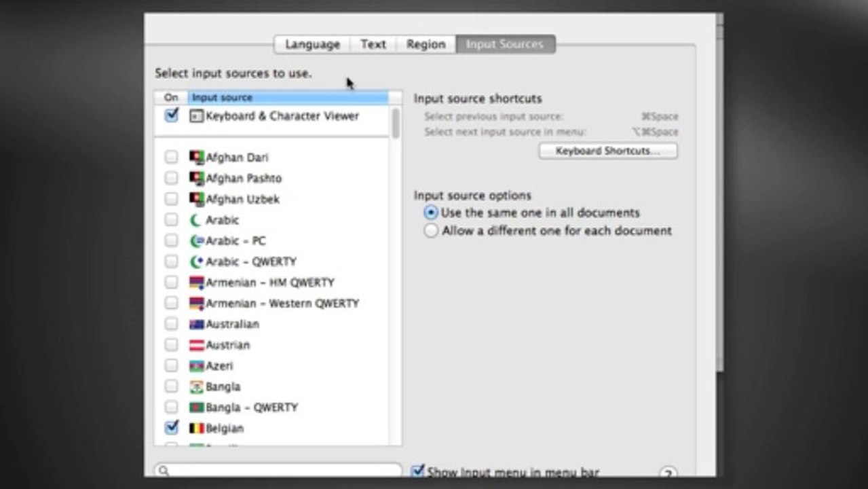Image resolution: width=868 pixels, height=489 pixels.
Task: Enable the Arabic - QWERTY checkbox
Action: pyautogui.click(x=172, y=261)
